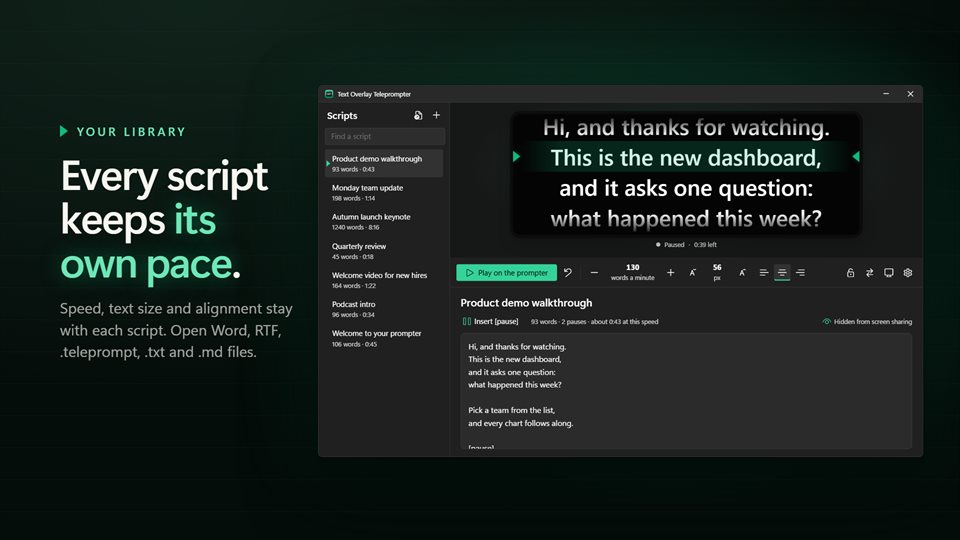Click the Text Overlay Teleprompter app icon
This screenshot has width=960, height=540.
click(329, 94)
